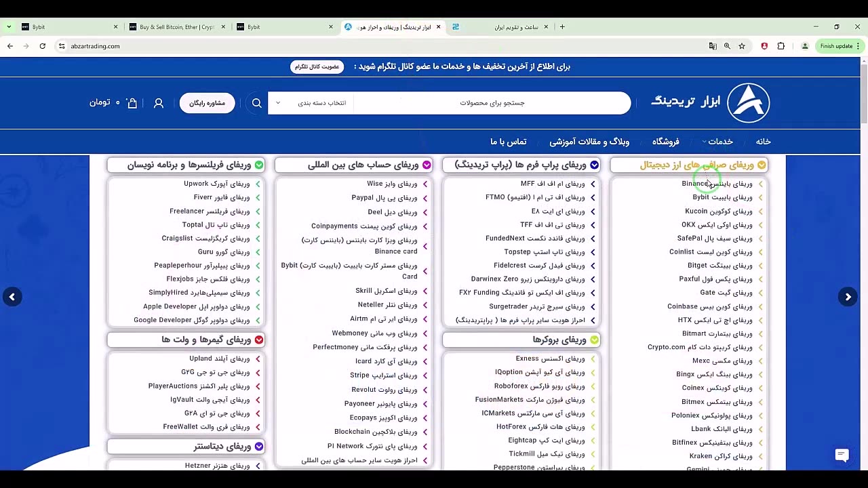Switch to Buy & Sell Bitcoin tab
Screen dimensions: 868x488
[x=176, y=27]
